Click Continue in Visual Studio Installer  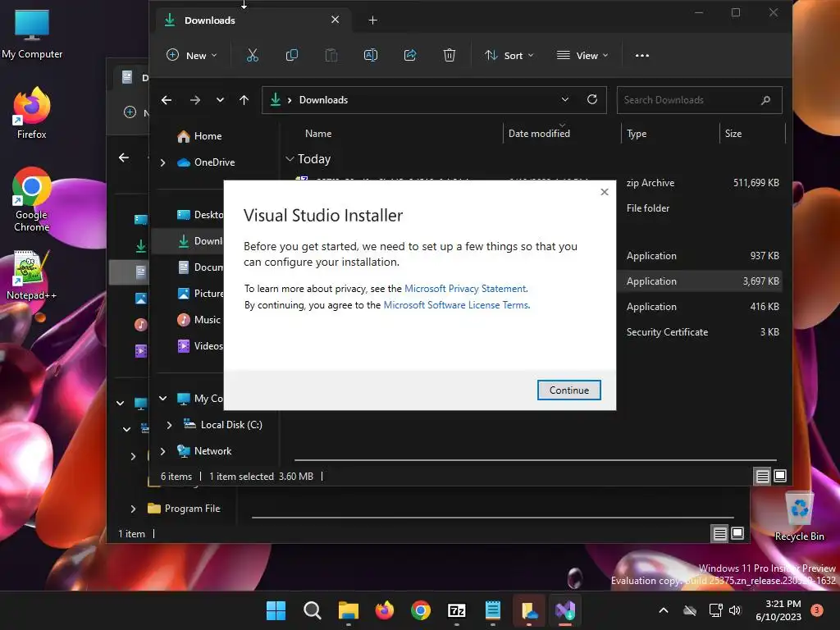(x=569, y=390)
